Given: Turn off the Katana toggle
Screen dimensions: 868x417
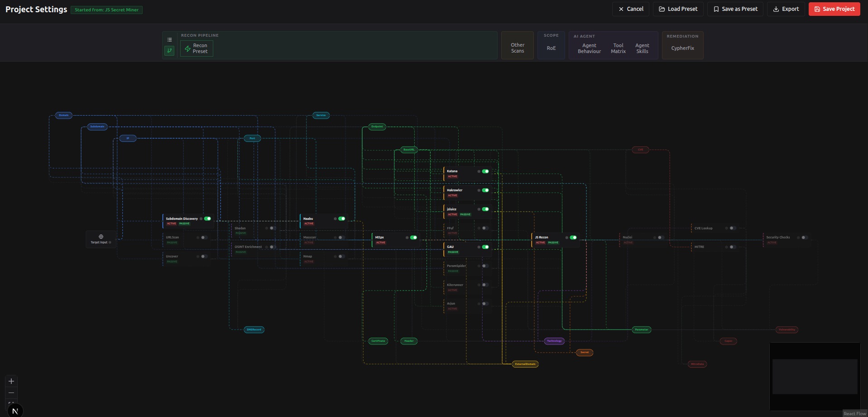Looking at the screenshot, I should click(x=485, y=171).
